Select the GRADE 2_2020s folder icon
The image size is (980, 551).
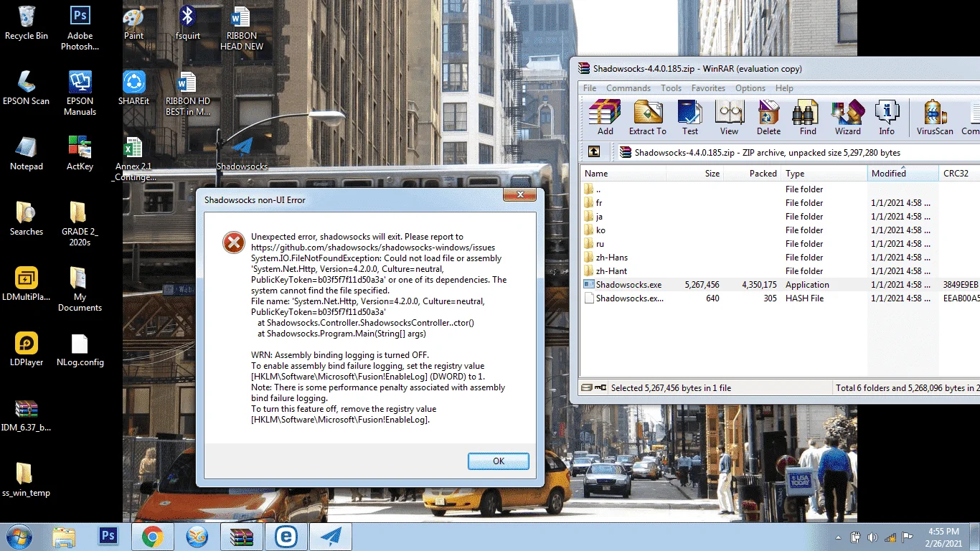pos(80,224)
